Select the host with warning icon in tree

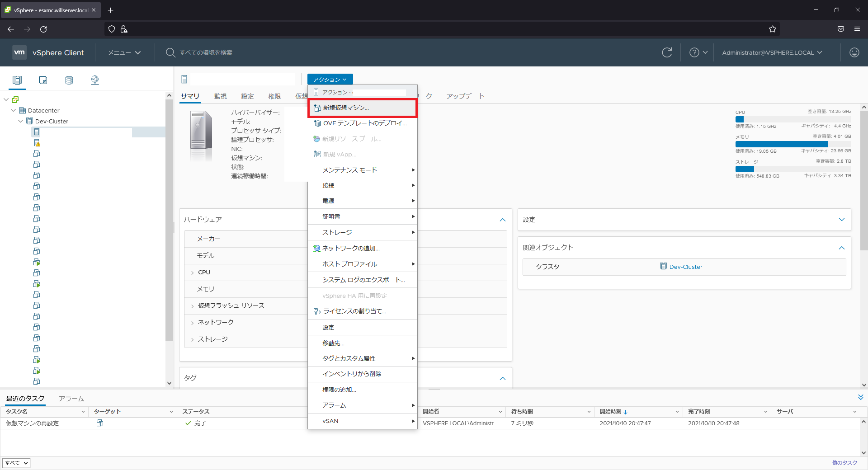(37, 143)
